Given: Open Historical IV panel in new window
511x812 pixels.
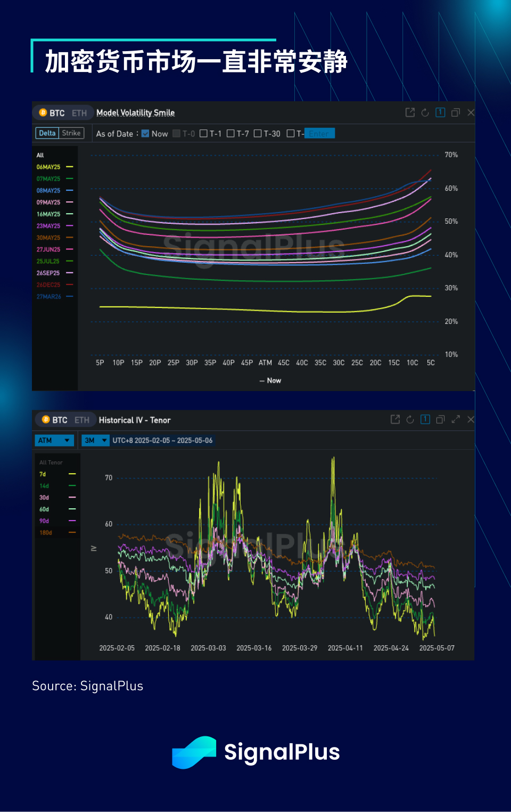Looking at the screenshot, I should (x=395, y=419).
